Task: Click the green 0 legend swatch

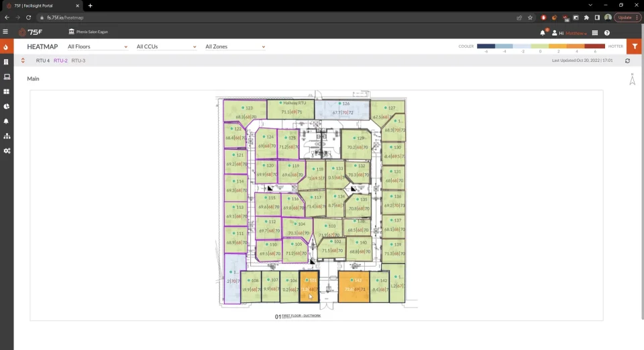Action: coord(539,46)
